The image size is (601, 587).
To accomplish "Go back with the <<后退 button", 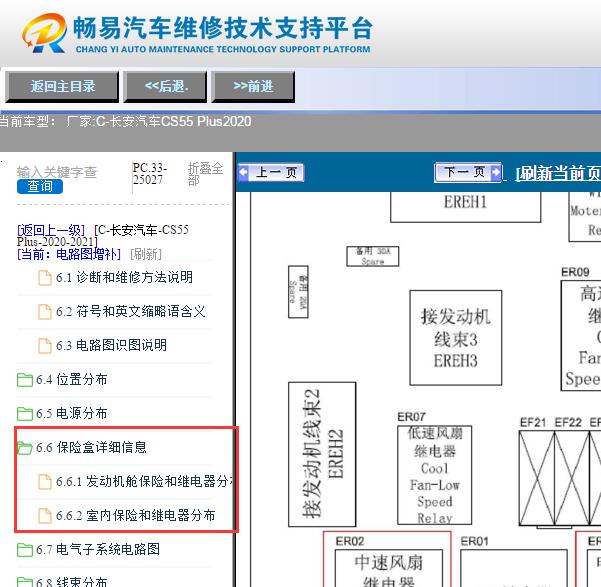I will point(165,86).
